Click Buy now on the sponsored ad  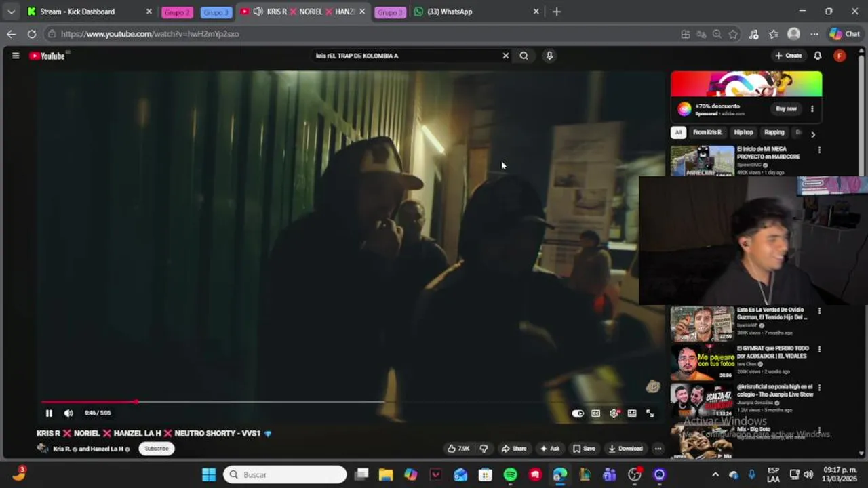(x=787, y=108)
